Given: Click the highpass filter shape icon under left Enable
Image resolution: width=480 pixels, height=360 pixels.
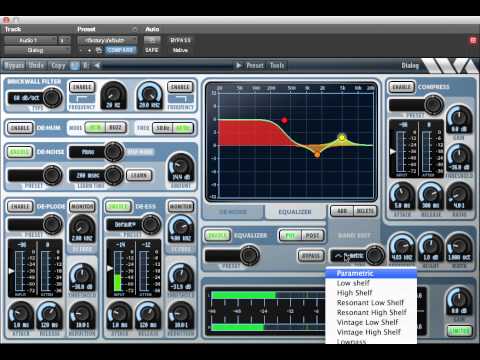Looking at the screenshot, I should click(x=82, y=99).
